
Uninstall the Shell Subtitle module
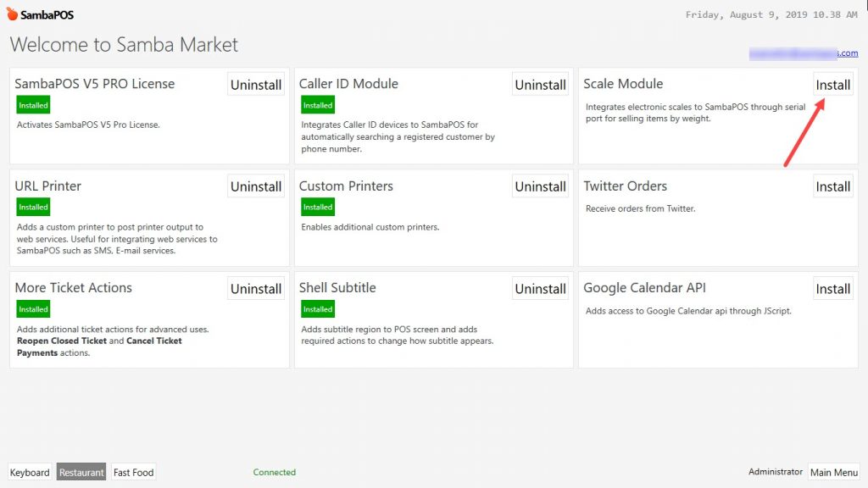[540, 289]
